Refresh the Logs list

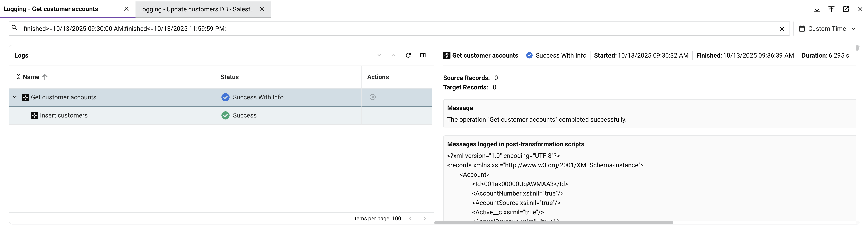408,55
